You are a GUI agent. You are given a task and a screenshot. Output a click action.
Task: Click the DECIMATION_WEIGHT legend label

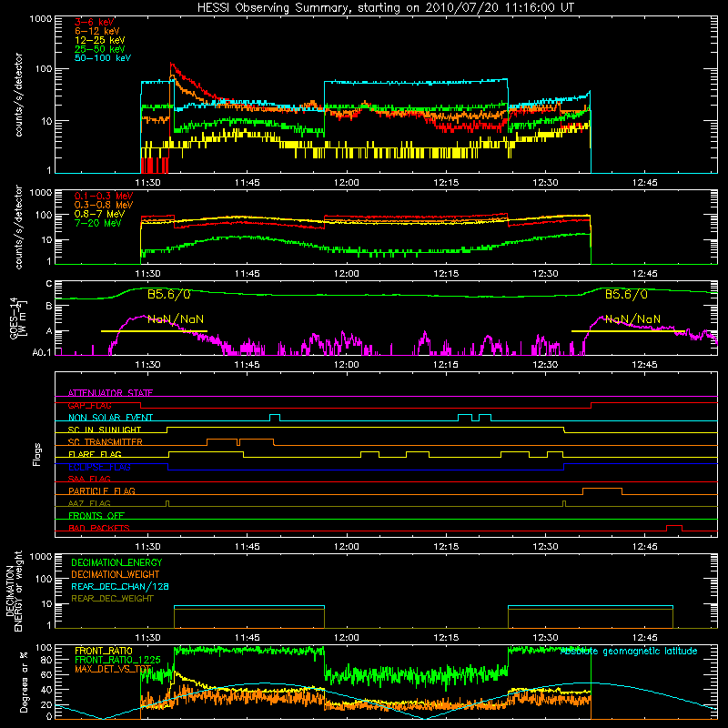tap(116, 574)
